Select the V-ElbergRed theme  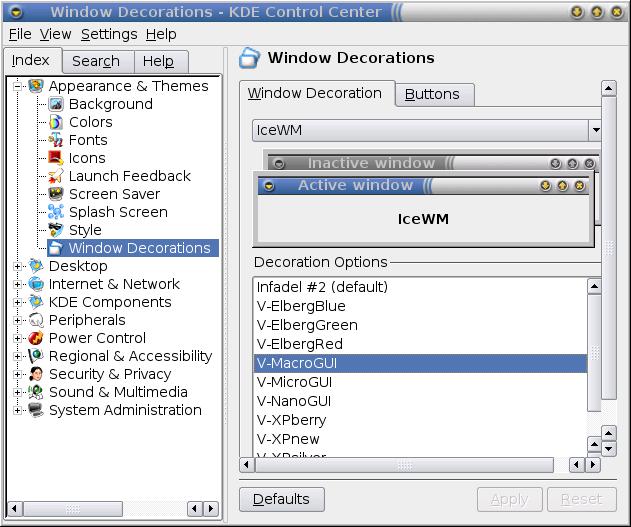click(x=421, y=344)
